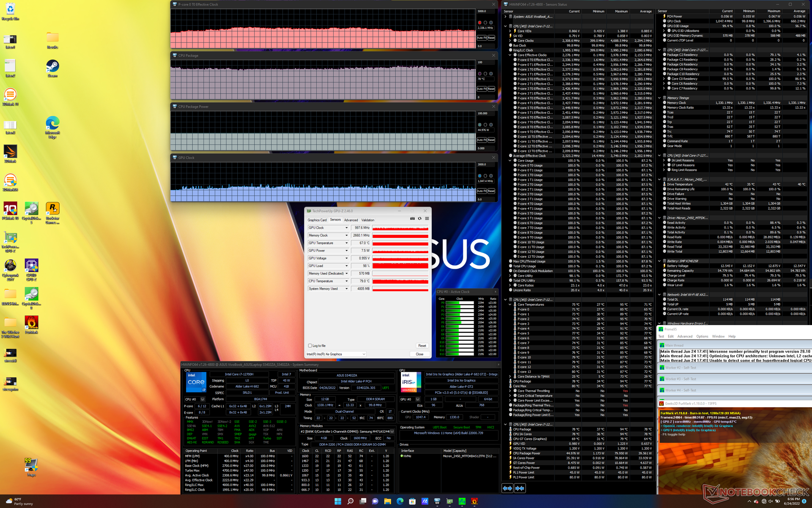The width and height of the screenshot is (812, 508).
Task: Open GPU-Z hamburger menu icon
Action: click(427, 218)
